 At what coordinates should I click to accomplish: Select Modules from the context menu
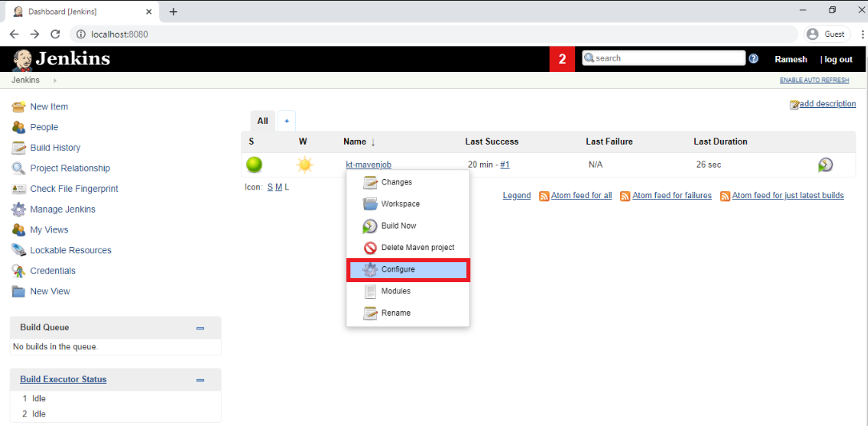tap(407, 291)
